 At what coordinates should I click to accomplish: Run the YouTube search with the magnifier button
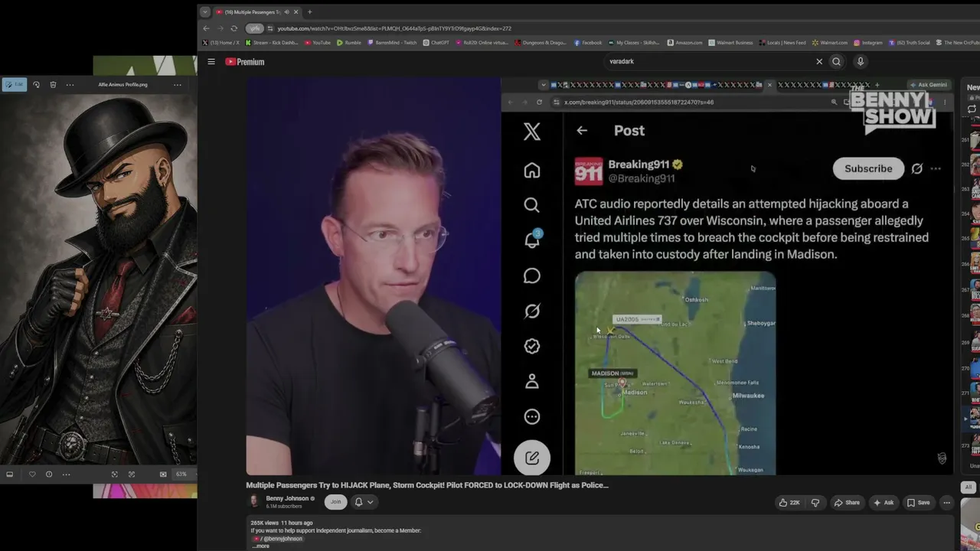click(836, 62)
